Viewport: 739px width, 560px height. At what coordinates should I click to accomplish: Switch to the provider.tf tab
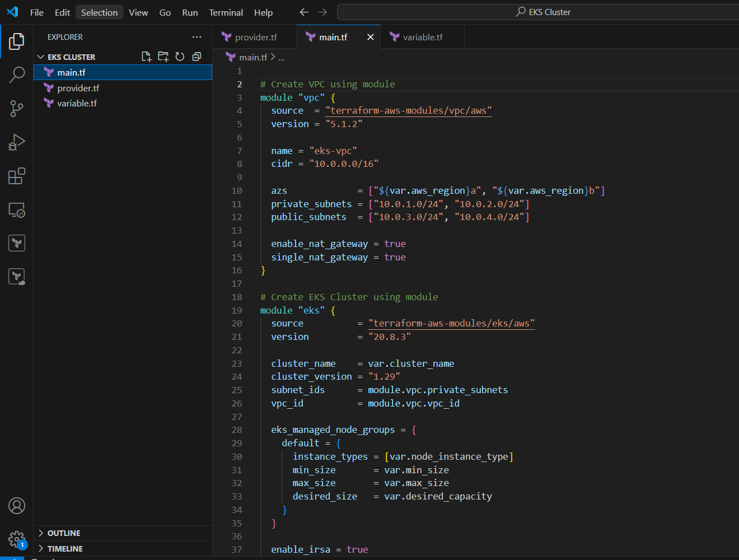point(255,37)
